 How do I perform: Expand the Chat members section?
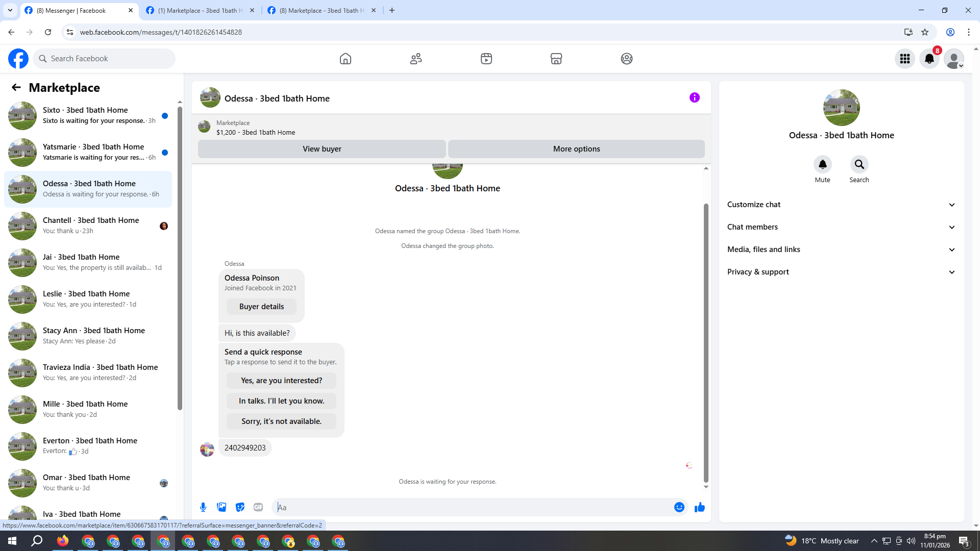(x=841, y=227)
